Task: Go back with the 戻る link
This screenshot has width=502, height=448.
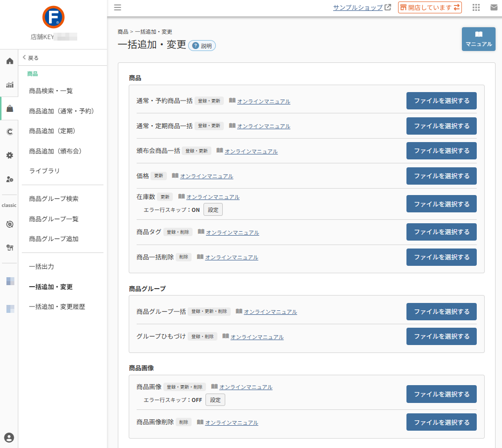Action: pyautogui.click(x=31, y=58)
